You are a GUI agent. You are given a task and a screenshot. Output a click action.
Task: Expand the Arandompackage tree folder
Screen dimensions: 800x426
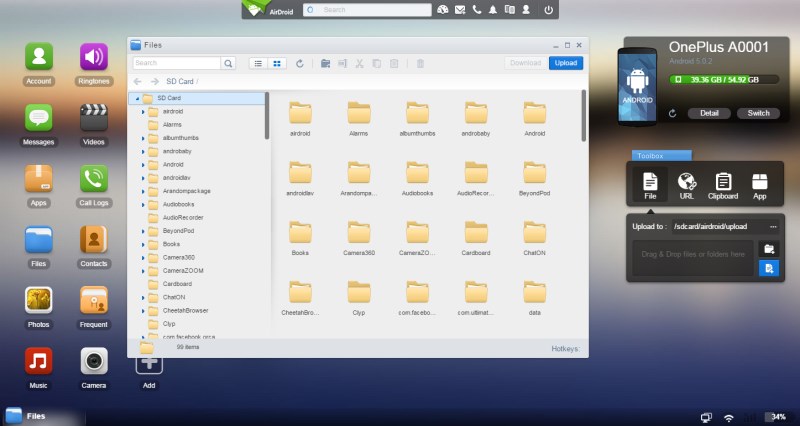[143, 191]
